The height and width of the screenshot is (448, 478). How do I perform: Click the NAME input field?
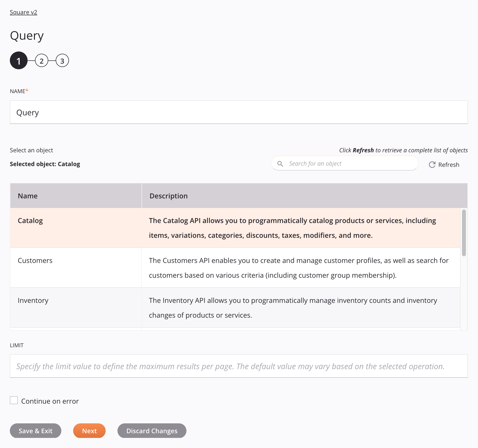[239, 112]
